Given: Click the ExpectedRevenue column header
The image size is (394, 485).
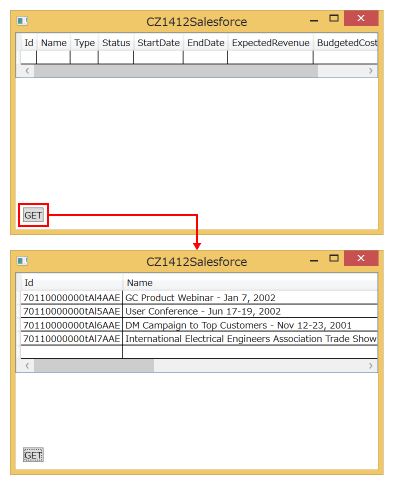Looking at the screenshot, I should pyautogui.click(x=271, y=43).
